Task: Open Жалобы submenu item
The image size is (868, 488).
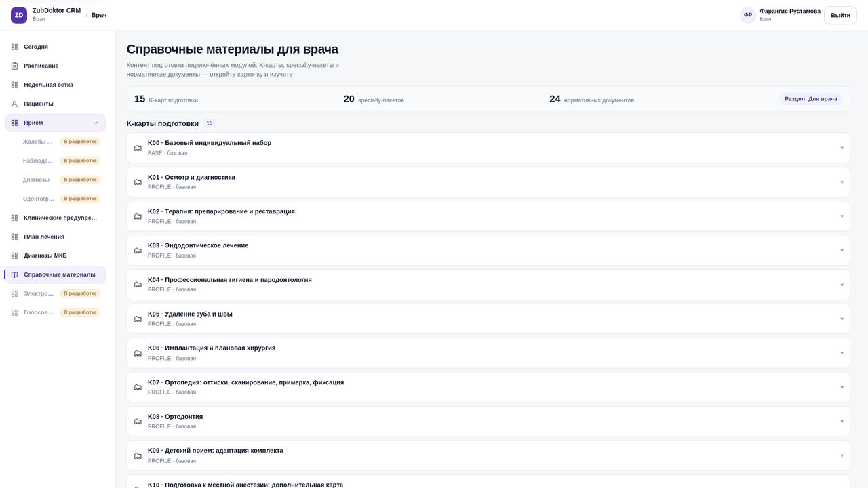Action: (x=61, y=142)
